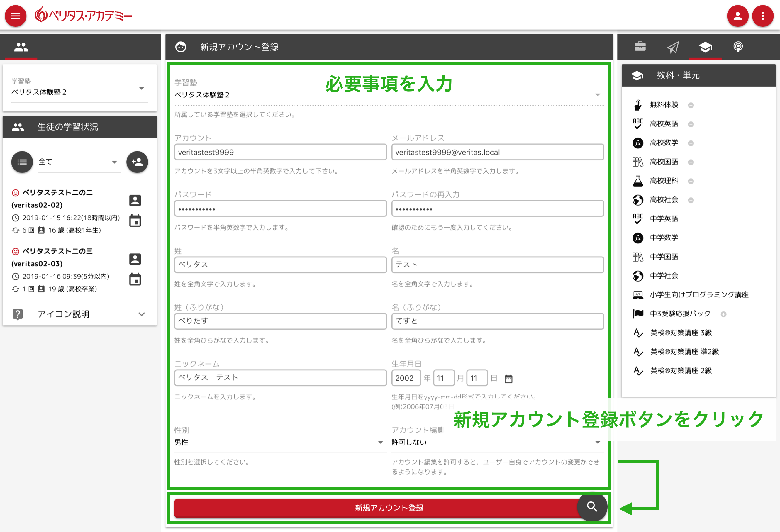The image size is (780, 532).
Task: Click the 高校理科 flask icon
Action: (638, 181)
